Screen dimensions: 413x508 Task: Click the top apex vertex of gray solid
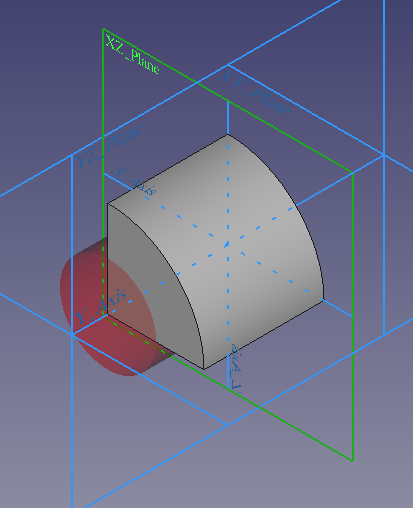pos(228,134)
